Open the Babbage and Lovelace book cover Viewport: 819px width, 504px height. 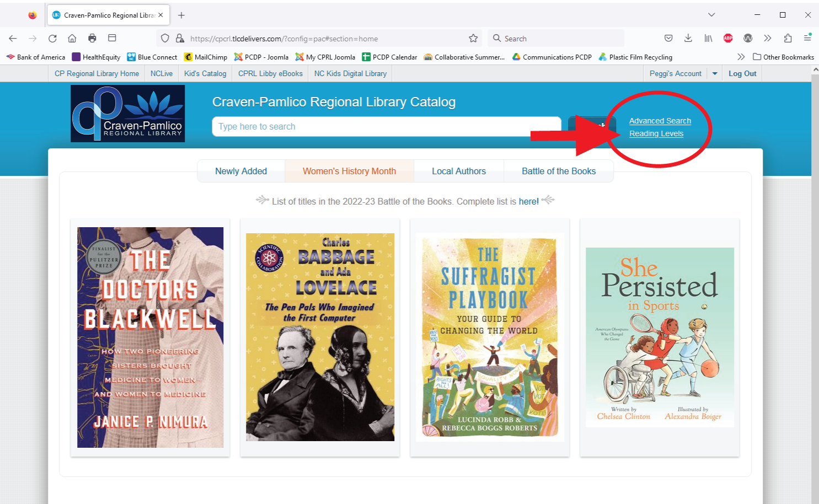tap(320, 337)
